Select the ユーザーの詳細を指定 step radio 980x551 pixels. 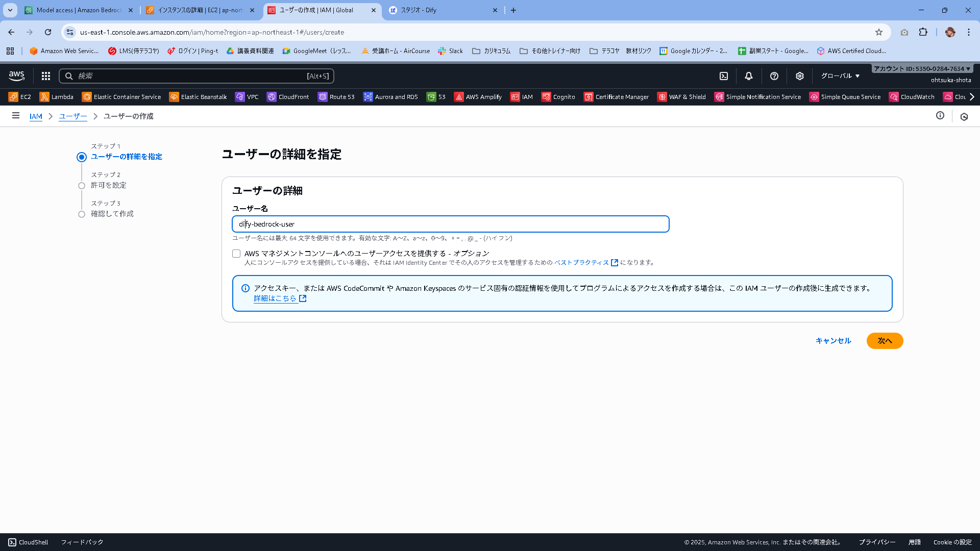(x=82, y=157)
